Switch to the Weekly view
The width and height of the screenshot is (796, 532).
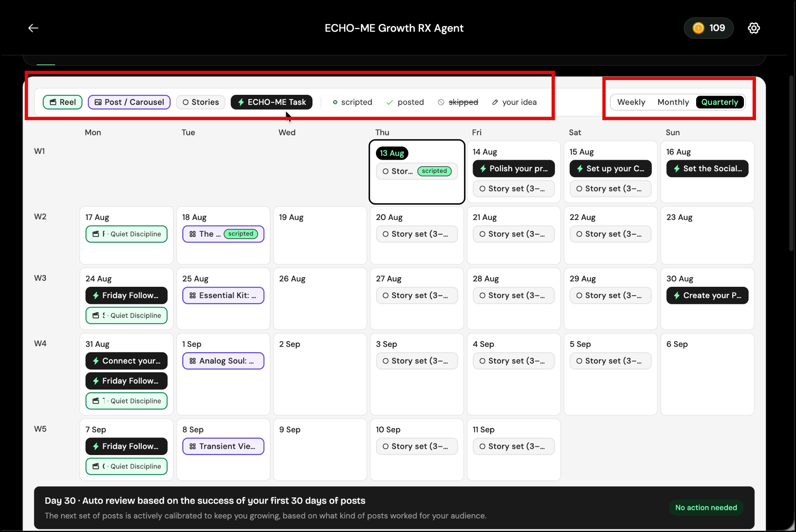pos(631,102)
